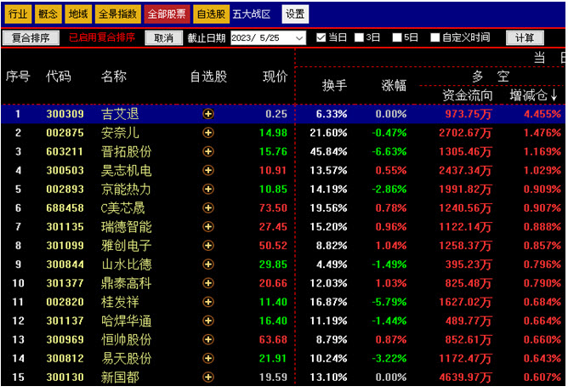Tick the 自定义时间 checkbox

(435, 37)
